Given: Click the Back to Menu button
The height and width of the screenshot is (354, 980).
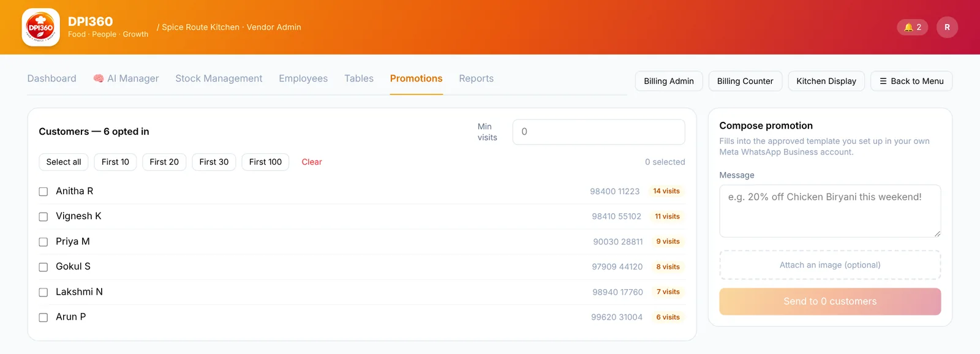Looking at the screenshot, I should click(911, 81).
